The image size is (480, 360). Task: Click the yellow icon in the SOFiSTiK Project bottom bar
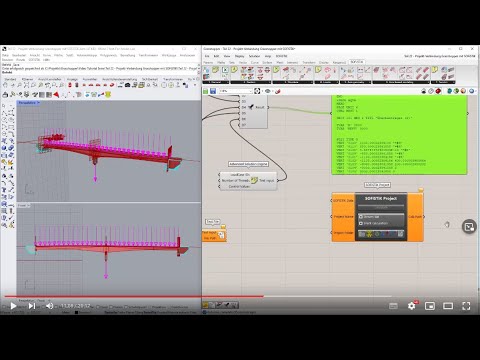(x=369, y=234)
